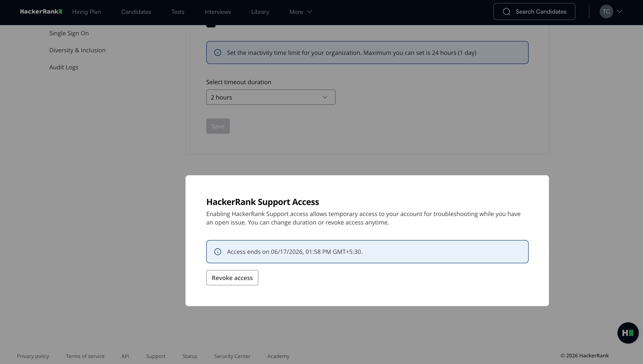643x364 pixels.
Task: Open Diversity & Inclusion settings
Action: point(77,50)
